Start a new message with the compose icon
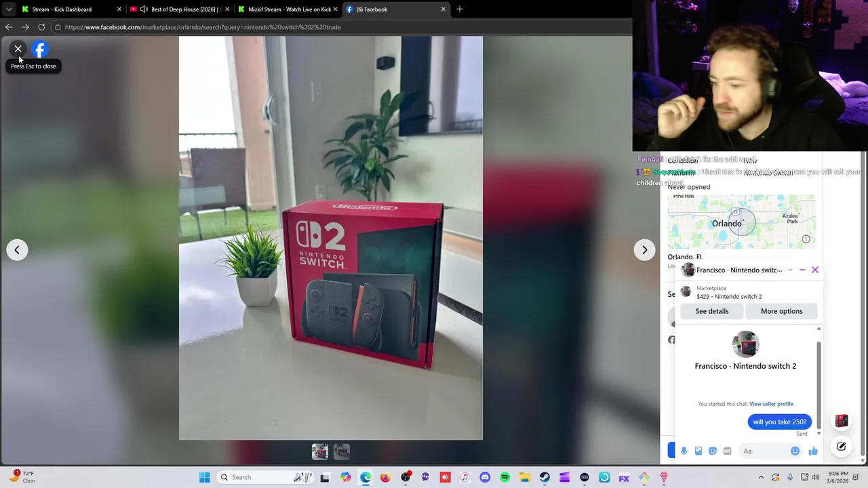This screenshot has width=868, height=488. pos(842,447)
